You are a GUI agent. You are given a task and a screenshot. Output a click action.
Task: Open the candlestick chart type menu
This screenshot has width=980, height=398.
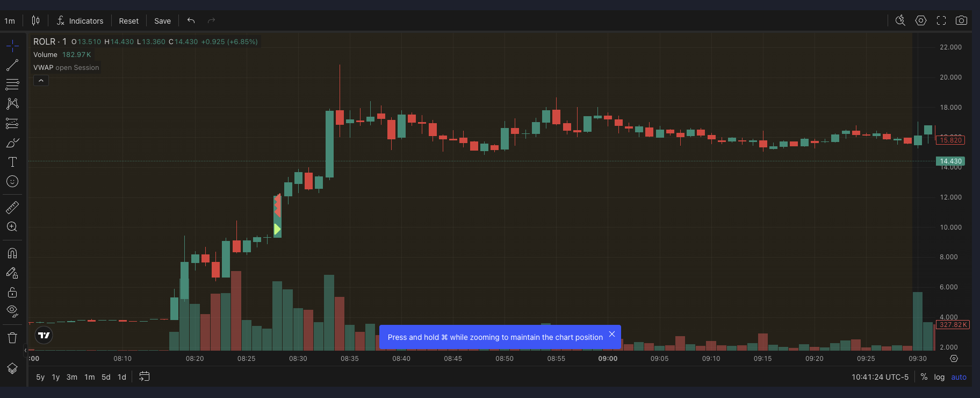[35, 20]
